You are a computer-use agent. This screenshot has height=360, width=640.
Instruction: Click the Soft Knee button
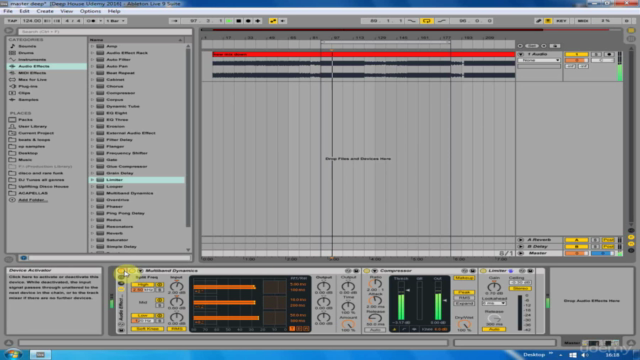tap(147, 329)
